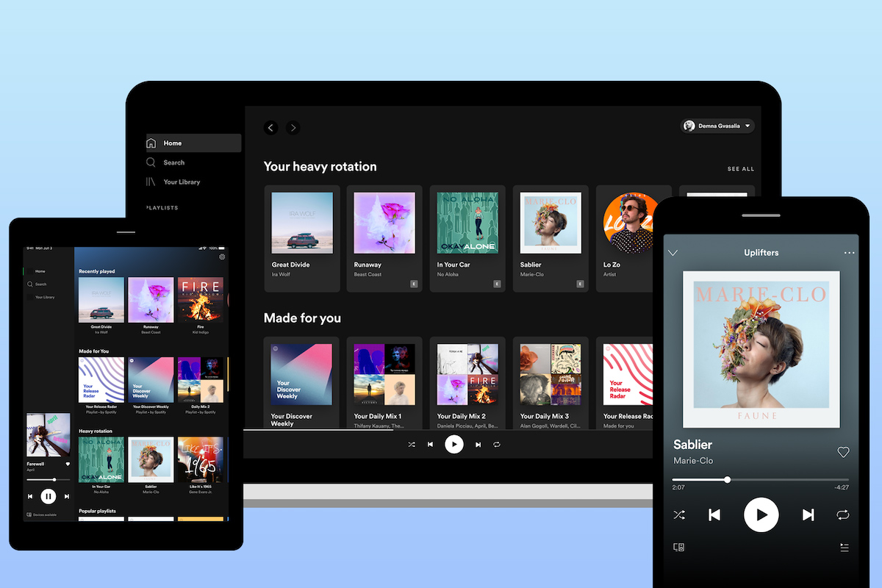Open settings gear on the tablet
The image size is (882, 588).
coord(222,257)
